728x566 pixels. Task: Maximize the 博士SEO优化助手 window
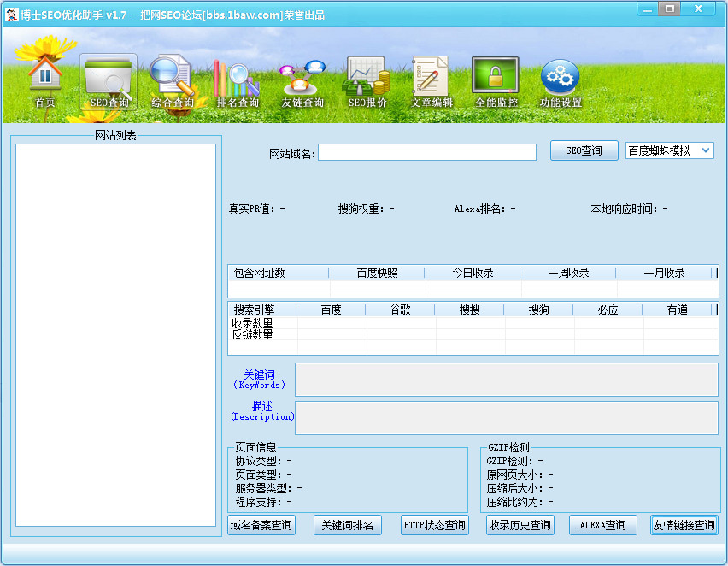click(x=670, y=9)
